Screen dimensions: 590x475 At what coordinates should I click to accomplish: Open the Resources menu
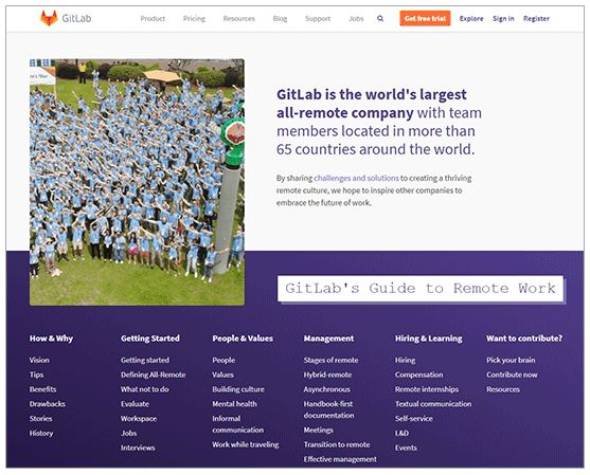[x=239, y=18]
